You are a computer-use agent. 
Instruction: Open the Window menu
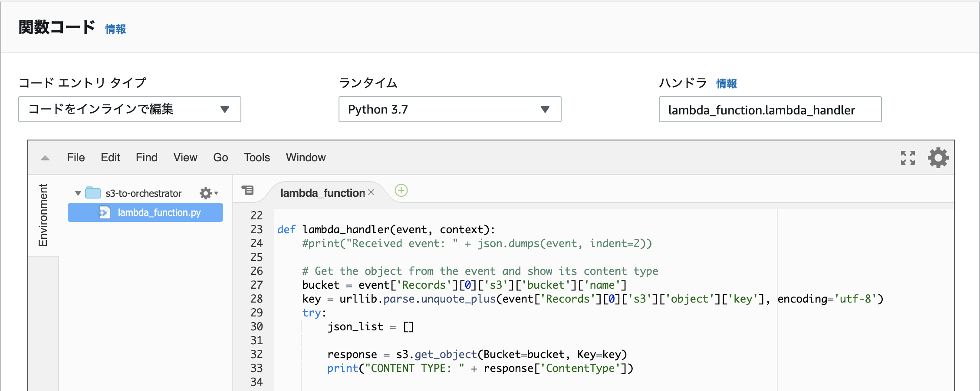pos(306,157)
